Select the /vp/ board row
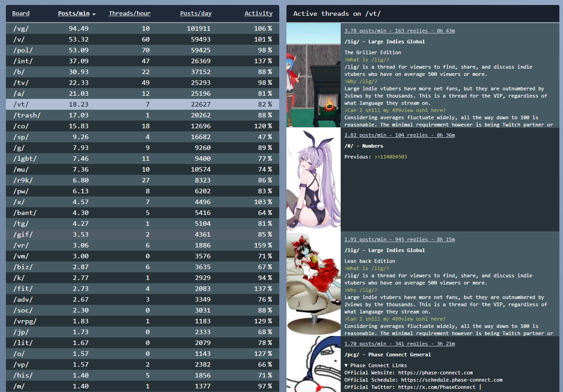The image size is (563, 392). click(142, 364)
